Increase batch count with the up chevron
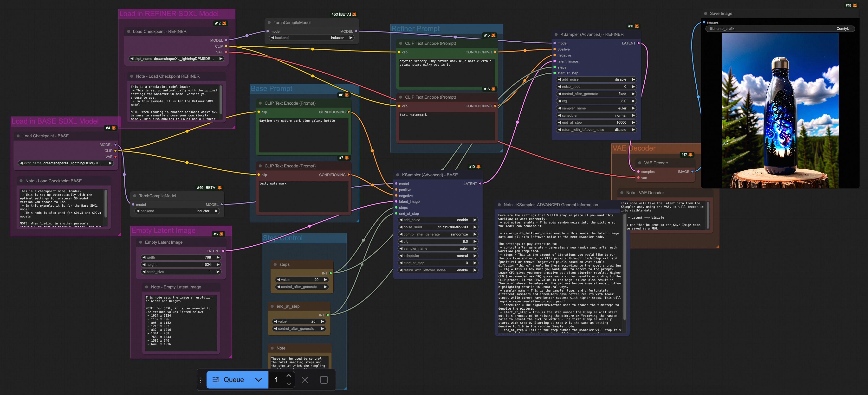868x395 pixels. click(x=289, y=376)
